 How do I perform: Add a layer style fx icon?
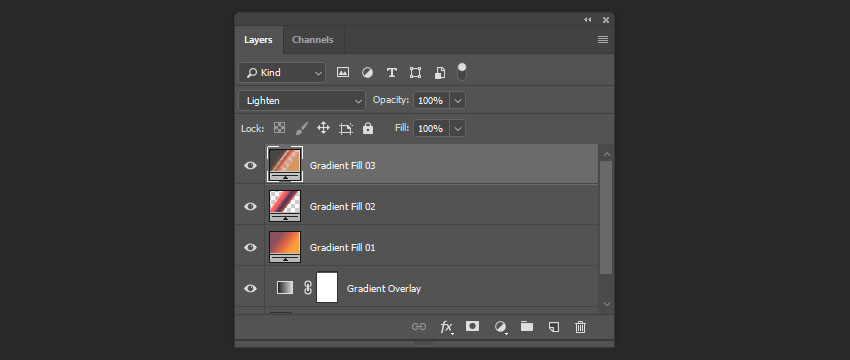point(446,327)
